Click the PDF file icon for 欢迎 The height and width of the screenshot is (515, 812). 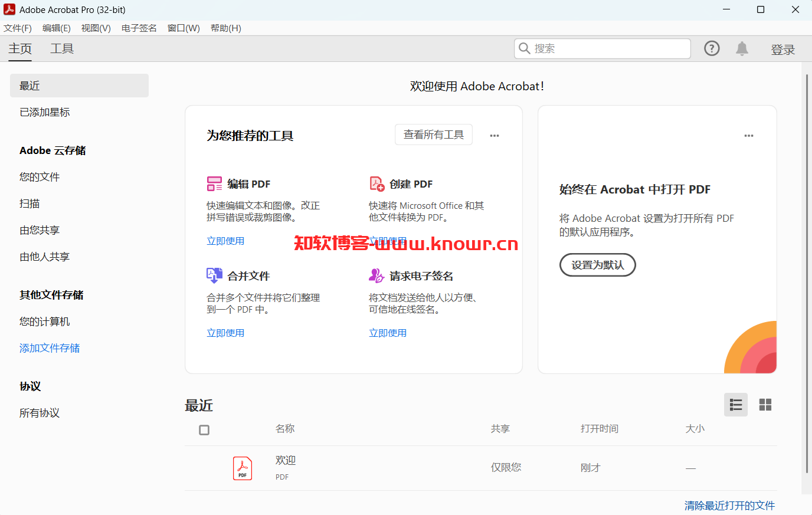pyautogui.click(x=243, y=468)
